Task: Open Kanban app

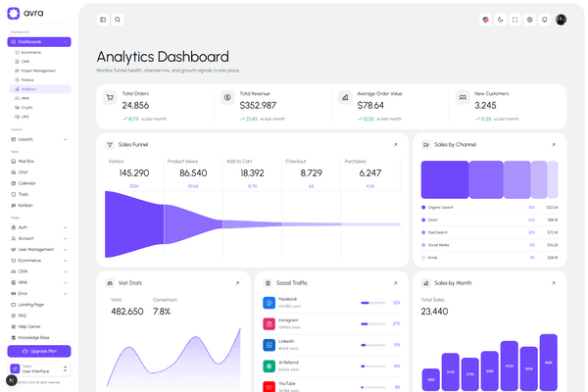Action: [x=39, y=206]
